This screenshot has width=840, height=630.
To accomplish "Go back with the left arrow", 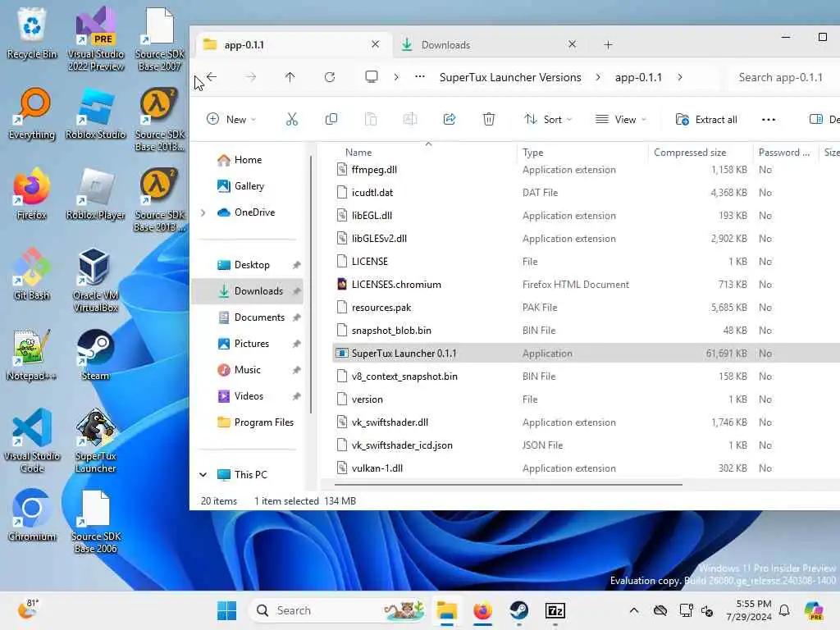I will (x=212, y=77).
